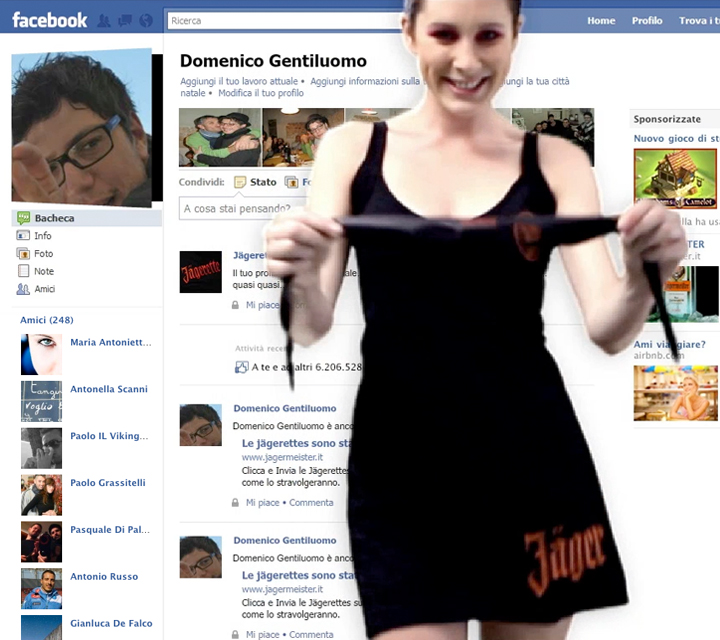Image resolution: width=720 pixels, height=640 pixels.
Task: Open Antonella Scanni's profile
Action: click(x=109, y=389)
